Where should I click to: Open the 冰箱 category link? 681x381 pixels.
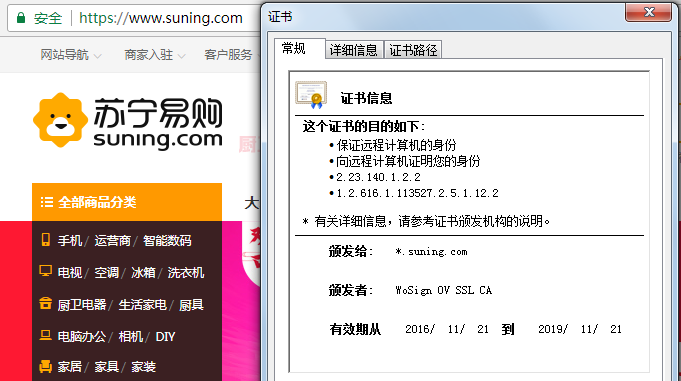(x=143, y=273)
